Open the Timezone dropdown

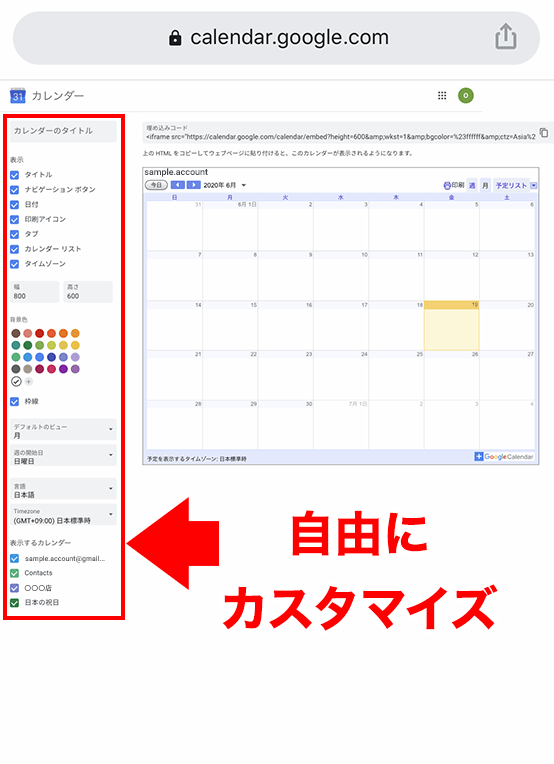pos(63,516)
